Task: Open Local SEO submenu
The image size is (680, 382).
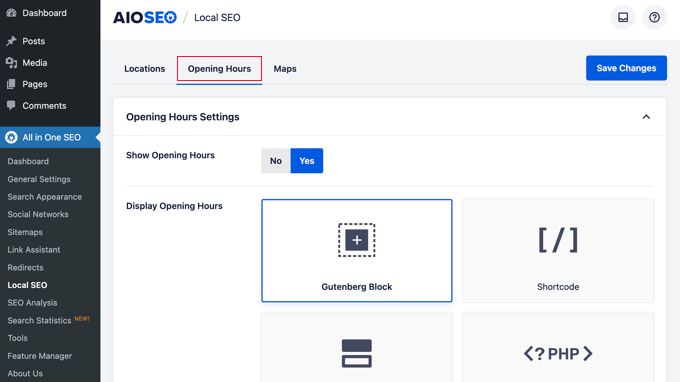Action: pos(27,285)
